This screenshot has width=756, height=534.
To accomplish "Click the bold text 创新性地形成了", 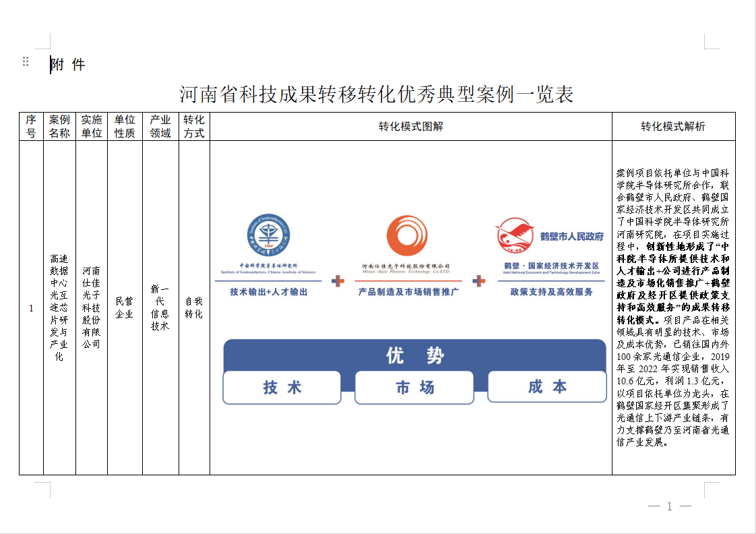I will pos(679,247).
